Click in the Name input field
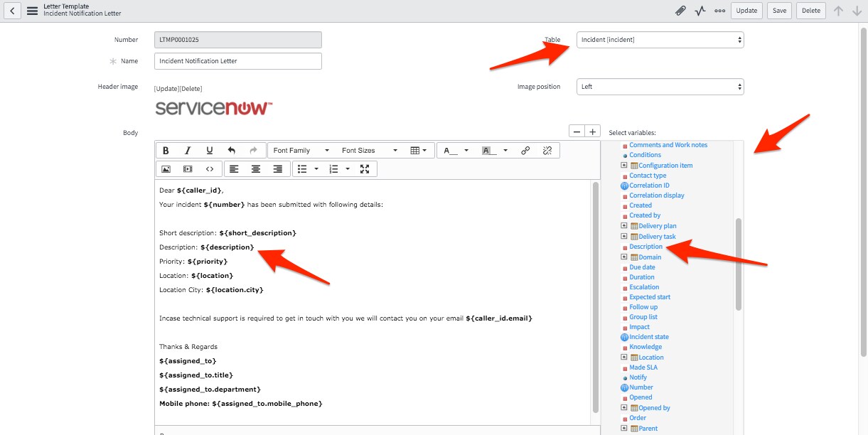Screen dimensions: 868x435 pos(238,61)
